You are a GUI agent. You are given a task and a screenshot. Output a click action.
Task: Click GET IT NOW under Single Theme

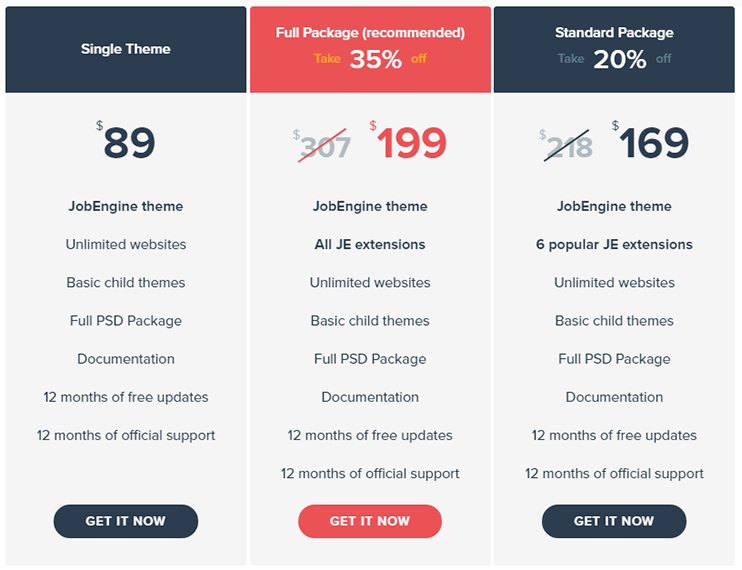(126, 521)
